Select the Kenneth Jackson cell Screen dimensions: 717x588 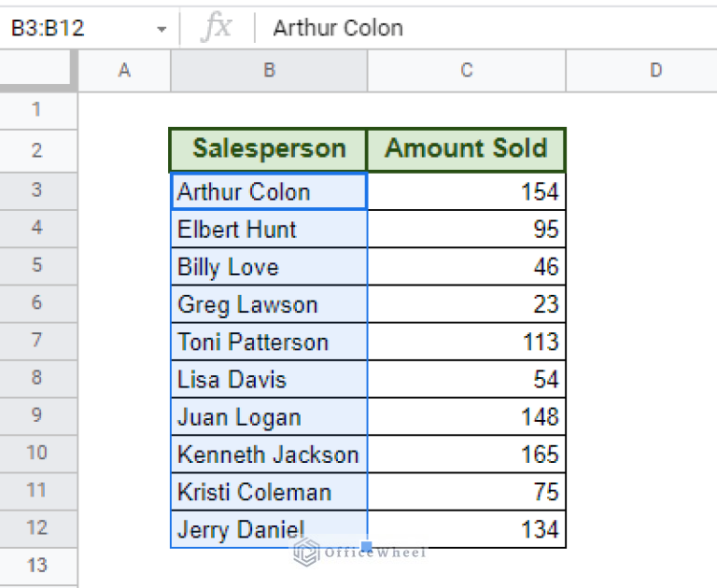pyautogui.click(x=269, y=455)
